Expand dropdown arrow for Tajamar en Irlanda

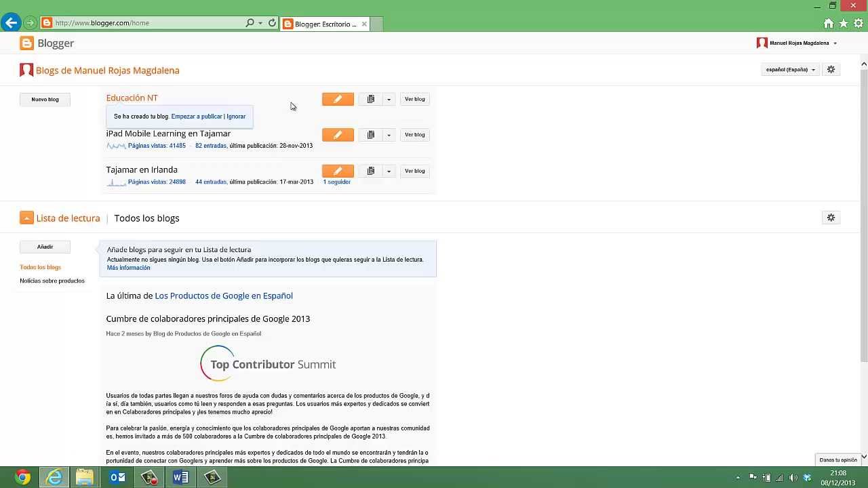click(389, 171)
